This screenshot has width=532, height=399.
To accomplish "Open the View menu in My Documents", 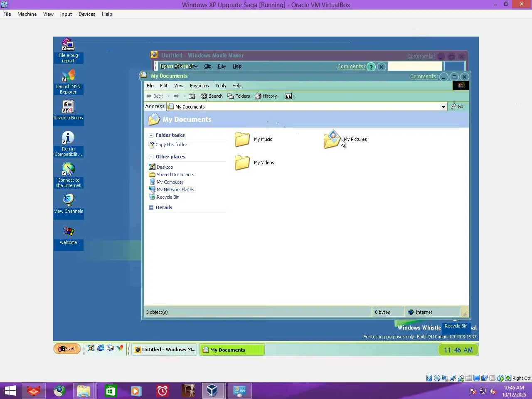I will [179, 86].
